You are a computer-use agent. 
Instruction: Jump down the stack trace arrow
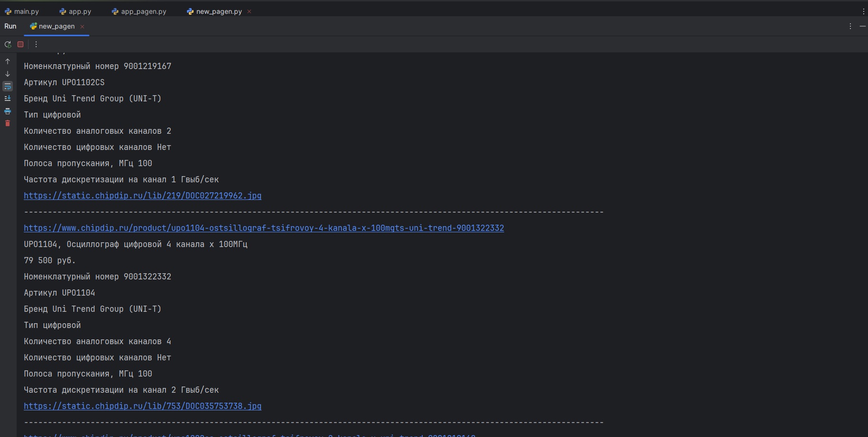point(8,74)
